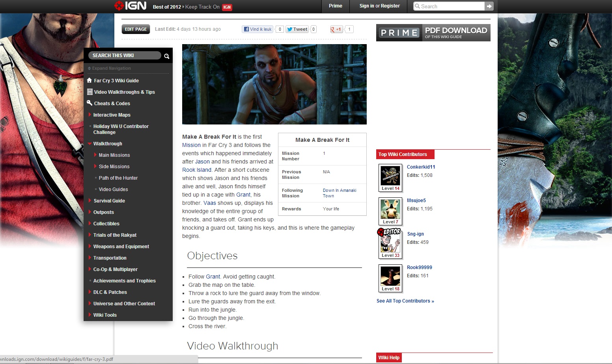Viewport: 612px width, 364px height.
Task: Open Prime in top navigation
Action: point(336,6)
